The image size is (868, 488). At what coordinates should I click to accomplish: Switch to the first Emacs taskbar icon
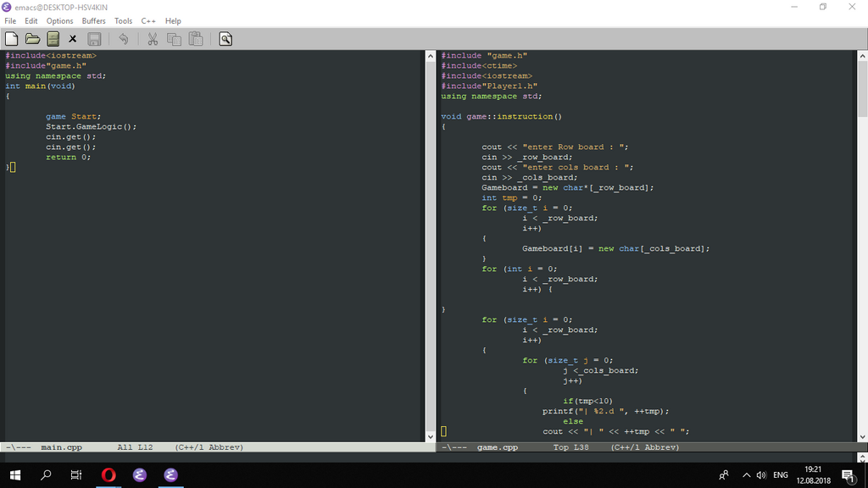coord(140,475)
